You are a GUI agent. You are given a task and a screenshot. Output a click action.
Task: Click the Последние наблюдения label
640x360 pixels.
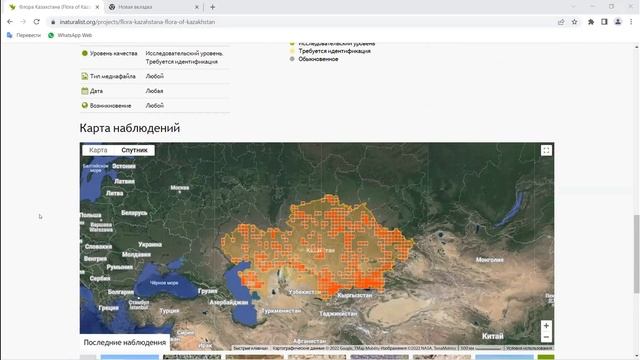[x=124, y=342]
